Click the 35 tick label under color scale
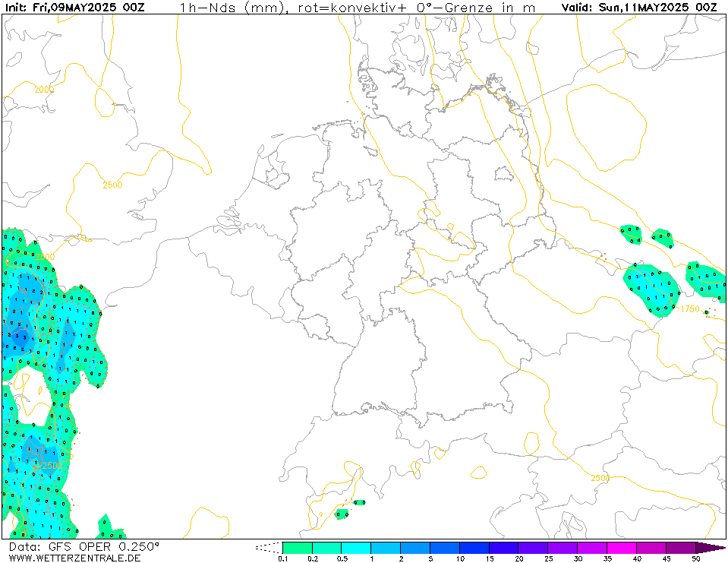The height and width of the screenshot is (563, 728). (x=607, y=558)
